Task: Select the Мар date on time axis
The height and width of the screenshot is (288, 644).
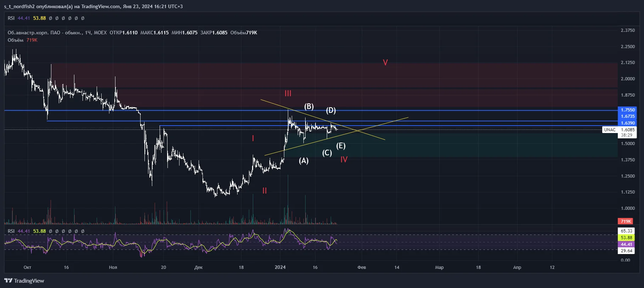Action: tap(439, 267)
